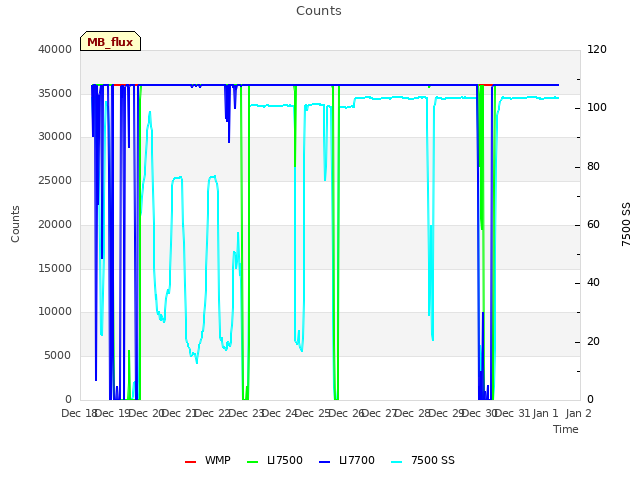Toggle the WMP legend entry
The image size is (640, 480).
point(208,460)
